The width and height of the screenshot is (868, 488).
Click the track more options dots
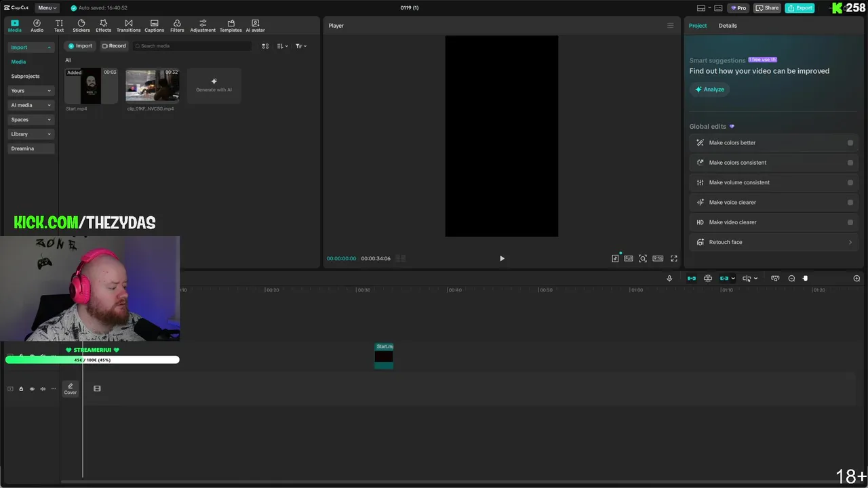click(x=54, y=389)
